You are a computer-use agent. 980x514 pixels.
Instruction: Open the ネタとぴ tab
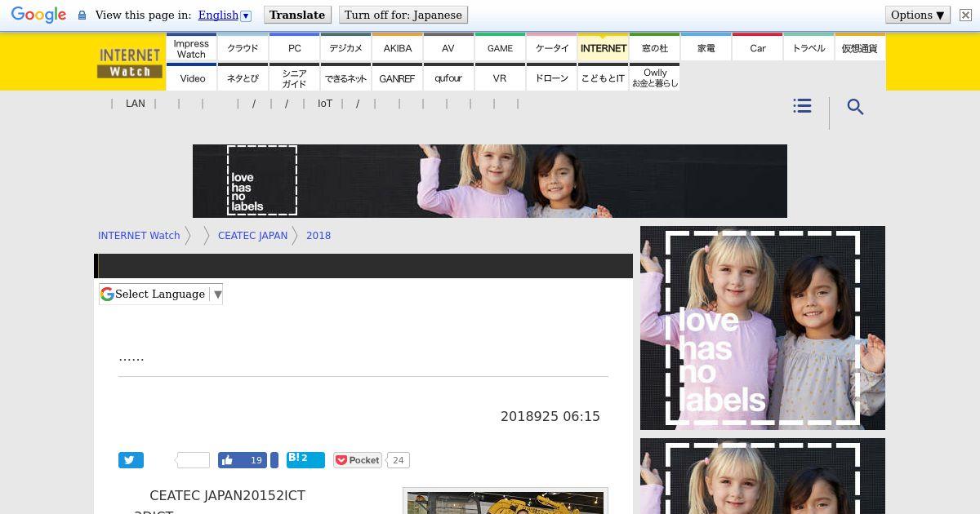pos(243,78)
